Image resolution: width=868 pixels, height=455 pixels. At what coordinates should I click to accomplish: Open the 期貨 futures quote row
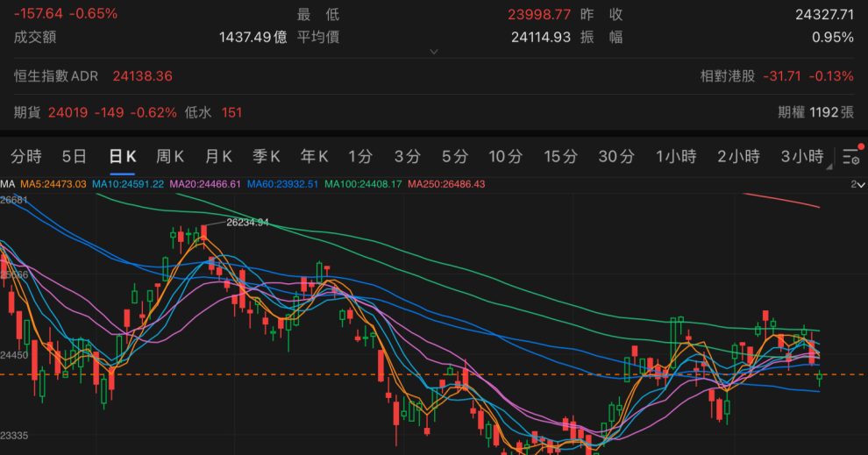click(128, 112)
